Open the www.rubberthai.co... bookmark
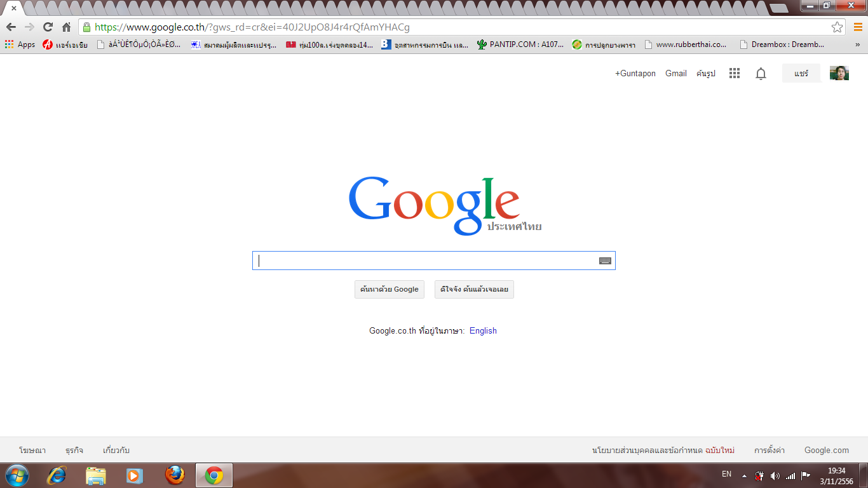 coord(685,44)
